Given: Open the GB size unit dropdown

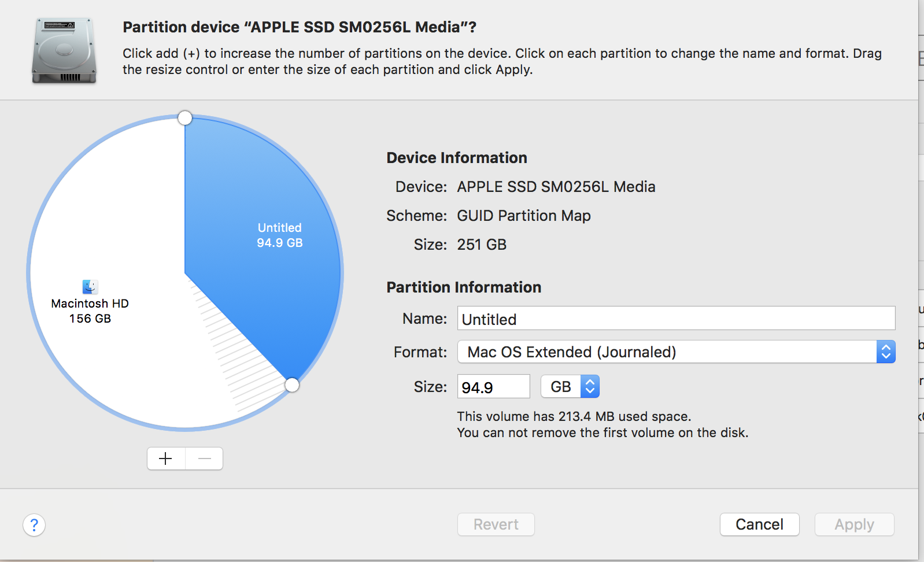Looking at the screenshot, I should click(x=570, y=387).
